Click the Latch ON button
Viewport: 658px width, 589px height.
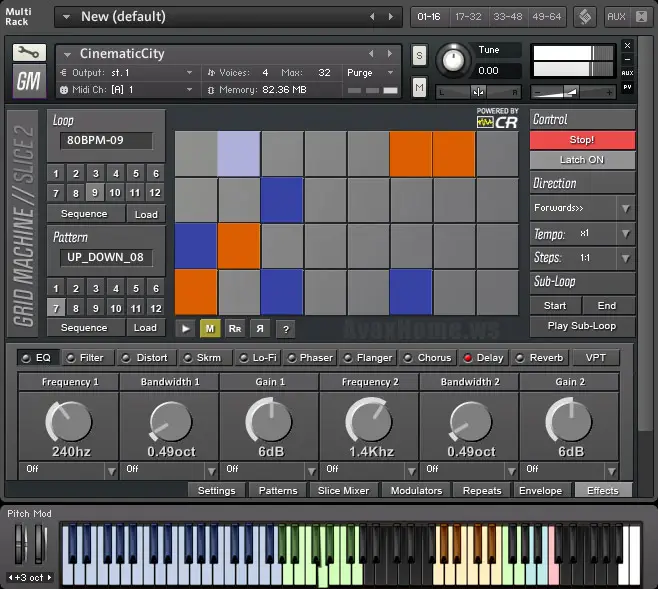point(582,160)
